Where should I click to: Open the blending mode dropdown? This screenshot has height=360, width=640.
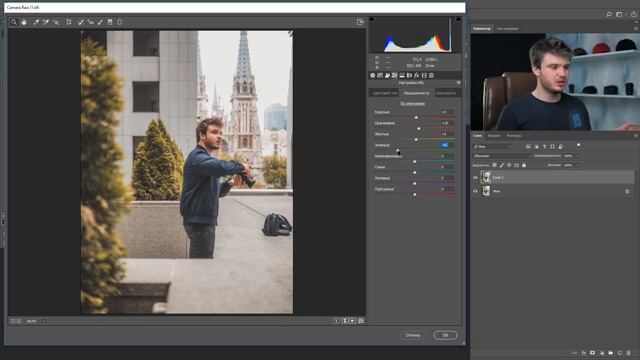(x=502, y=156)
